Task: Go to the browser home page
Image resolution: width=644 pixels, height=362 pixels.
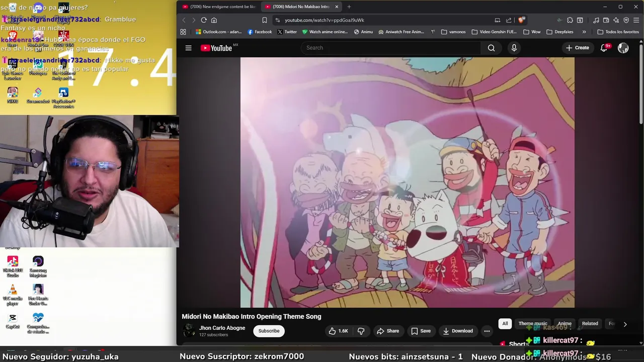Action: click(214, 20)
